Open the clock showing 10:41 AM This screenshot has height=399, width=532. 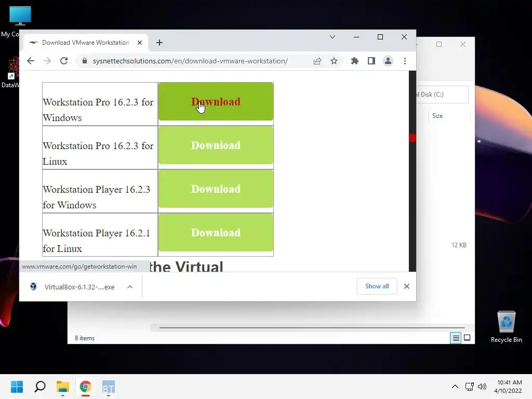508,387
